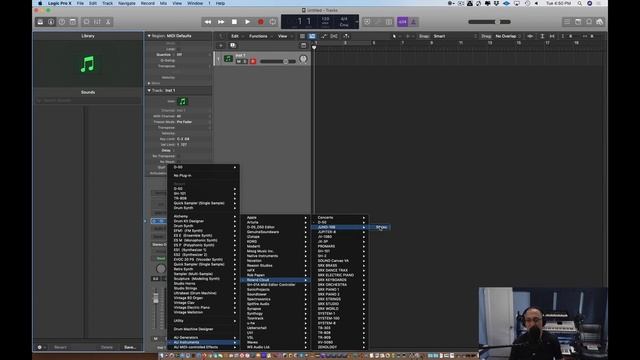Open the Apple menu
Image resolution: width=640 pixels, height=360 pixels.
tap(40, 3)
